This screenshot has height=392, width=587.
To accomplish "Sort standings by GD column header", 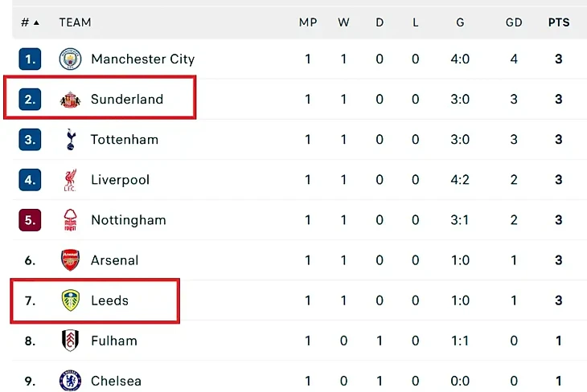I will [514, 22].
